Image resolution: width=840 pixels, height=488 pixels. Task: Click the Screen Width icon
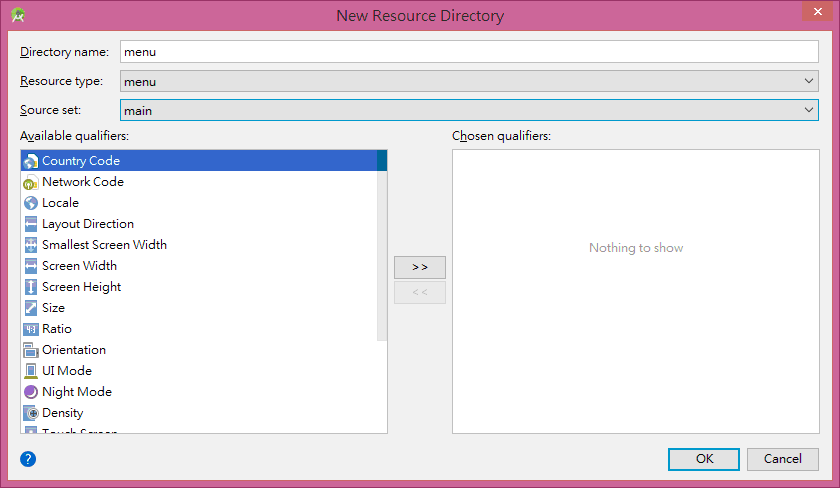pos(31,266)
